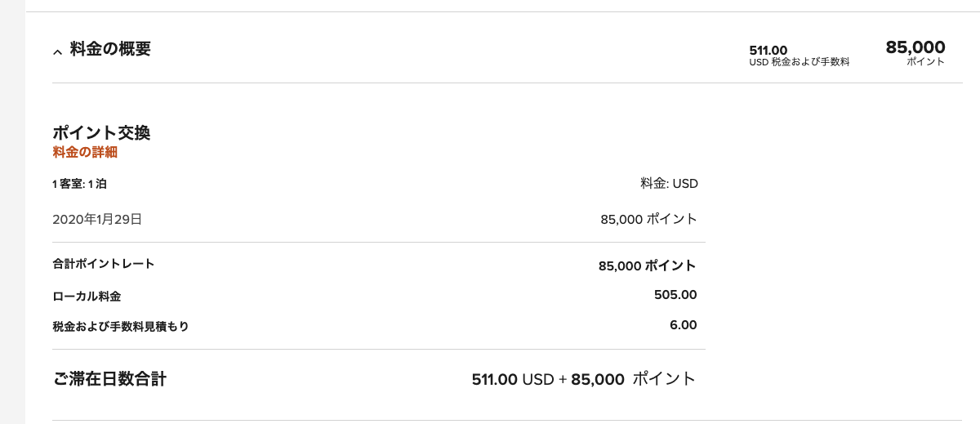Click the ポイント交換 heading
The height and width of the screenshot is (424, 980).
tap(101, 132)
